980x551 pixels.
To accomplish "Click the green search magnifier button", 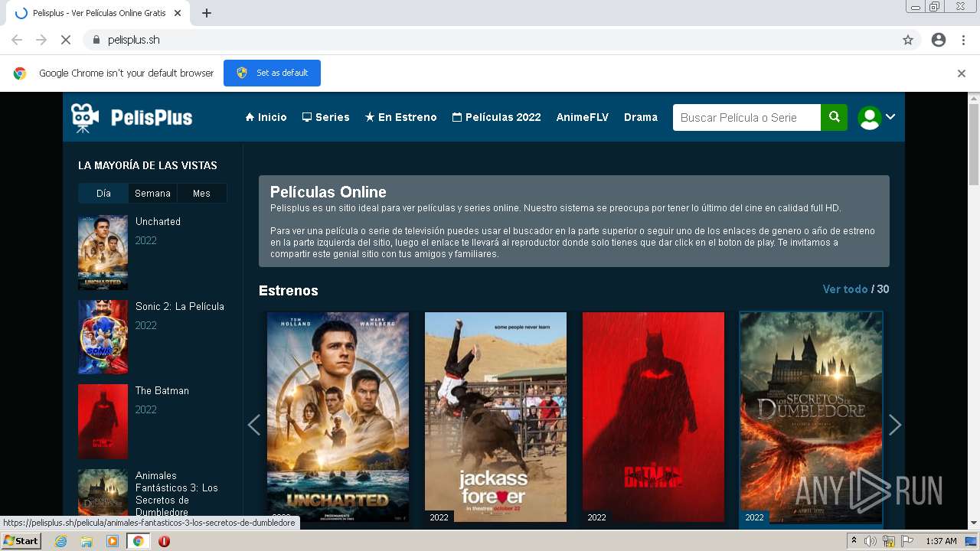I will [x=834, y=117].
